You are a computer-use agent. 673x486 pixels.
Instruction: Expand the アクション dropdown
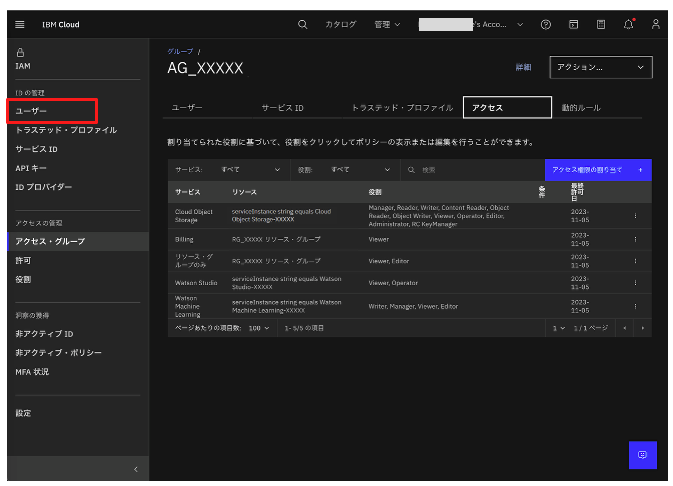click(602, 67)
